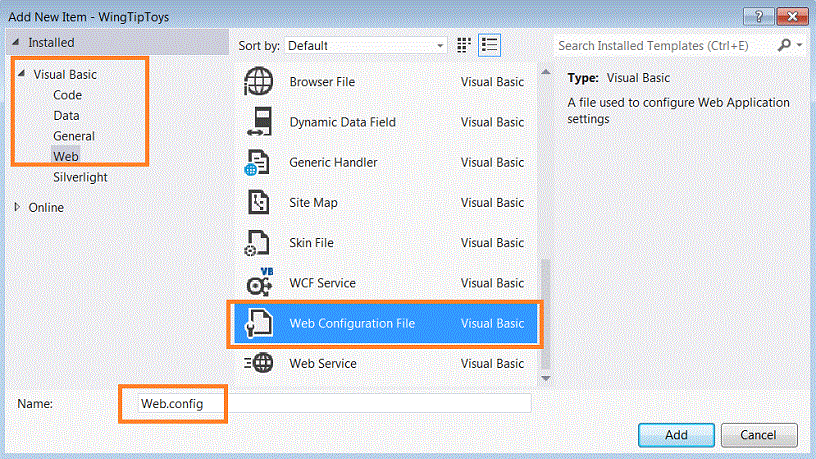
Task: Click the Search Installed Templates field
Action: pyautogui.click(x=665, y=45)
